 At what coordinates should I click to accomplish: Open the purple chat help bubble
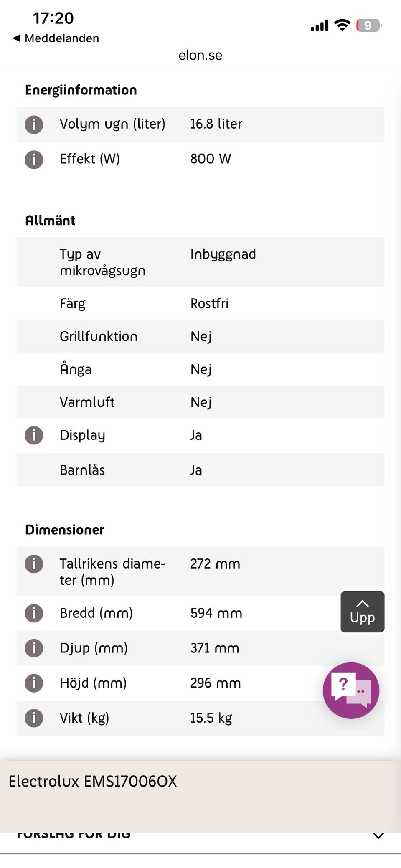coord(351,690)
